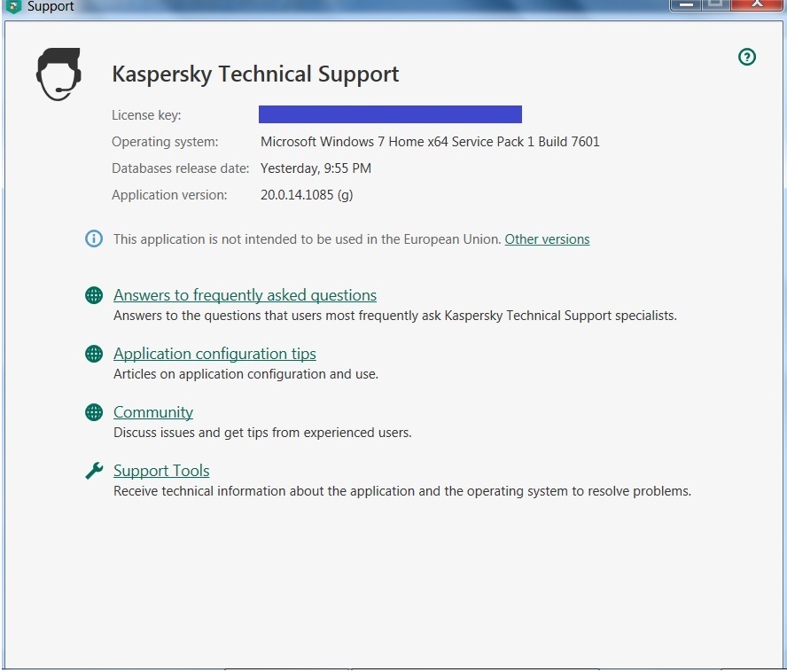
Task: Click the 'License key:' label
Action: click(x=146, y=115)
